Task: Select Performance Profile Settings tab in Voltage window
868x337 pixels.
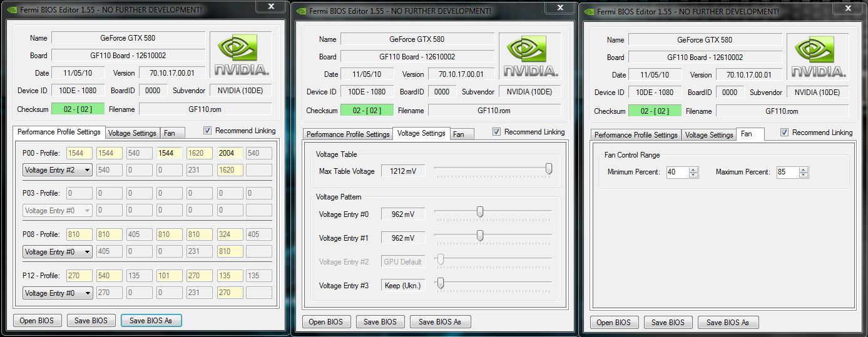Action: coord(348,134)
